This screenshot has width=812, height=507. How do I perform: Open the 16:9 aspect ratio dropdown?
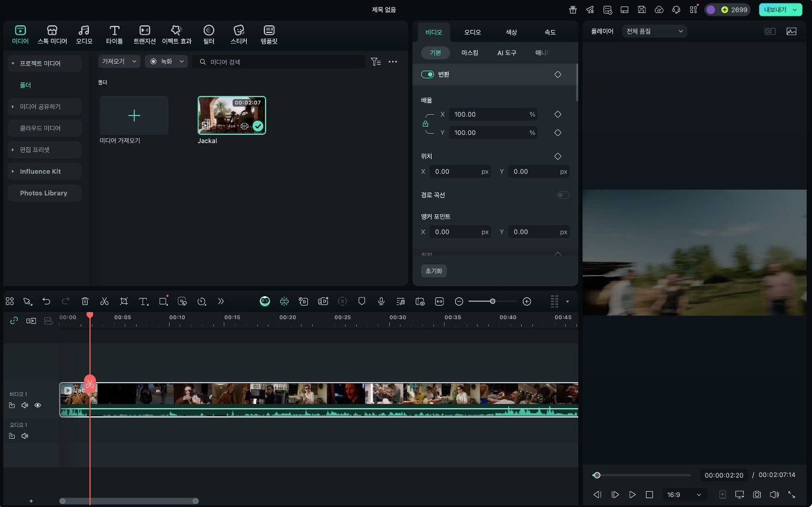(x=683, y=495)
